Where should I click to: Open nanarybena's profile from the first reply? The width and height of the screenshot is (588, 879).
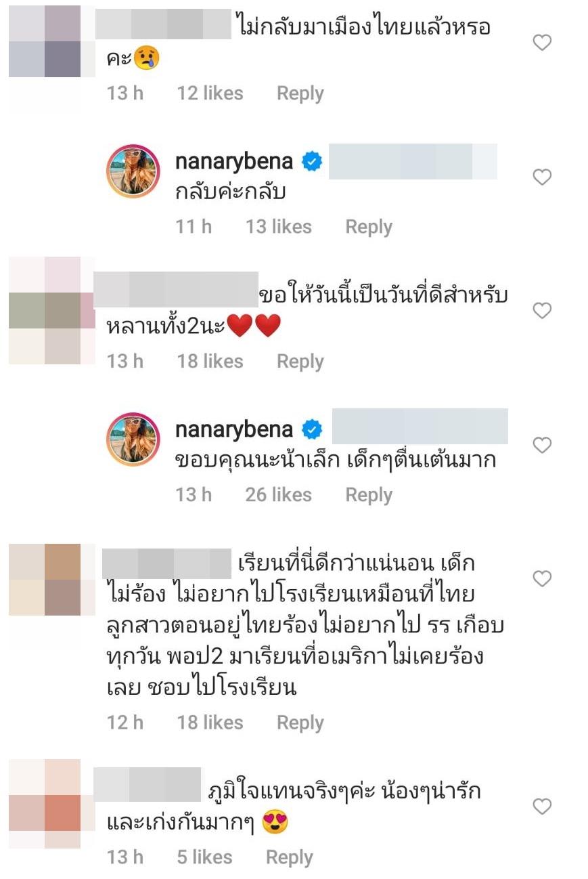[x=234, y=162]
